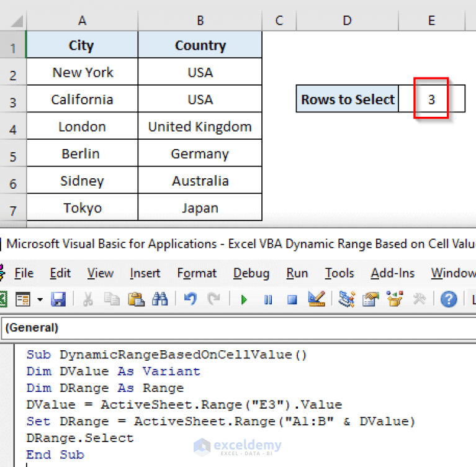Click the Dim DValue As Variant line
Viewport: 476px width, 467px height.
[x=113, y=371]
